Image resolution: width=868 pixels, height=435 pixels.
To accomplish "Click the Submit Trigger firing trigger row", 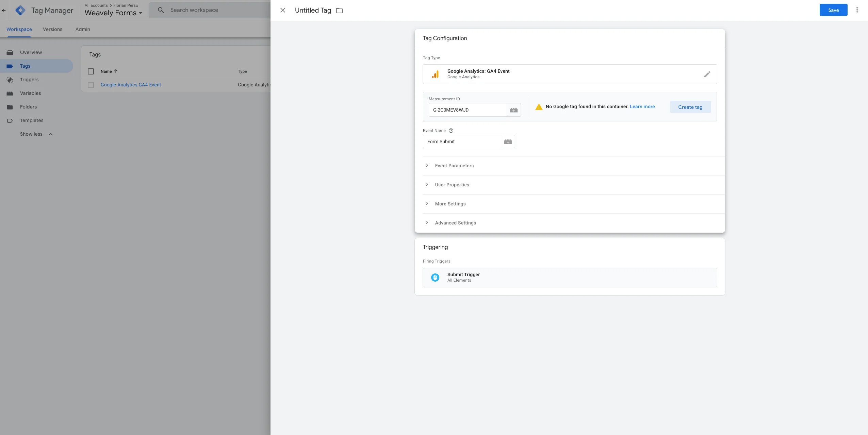I will tap(570, 278).
